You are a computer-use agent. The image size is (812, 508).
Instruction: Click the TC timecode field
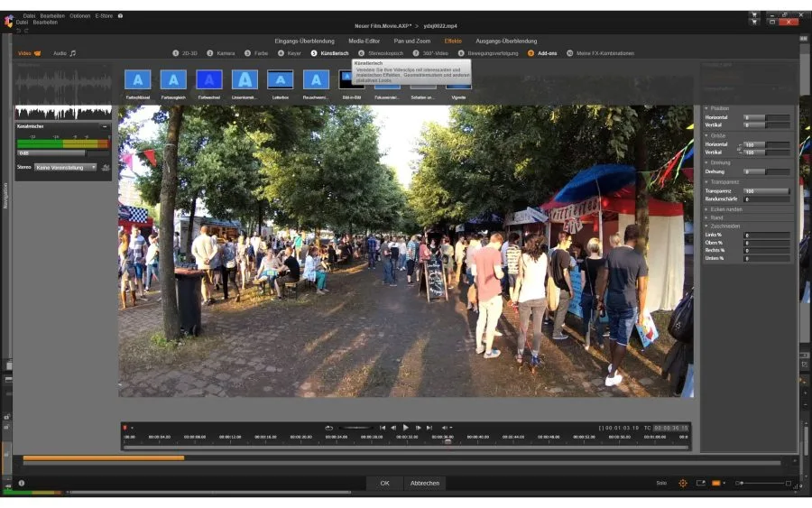(x=670, y=428)
